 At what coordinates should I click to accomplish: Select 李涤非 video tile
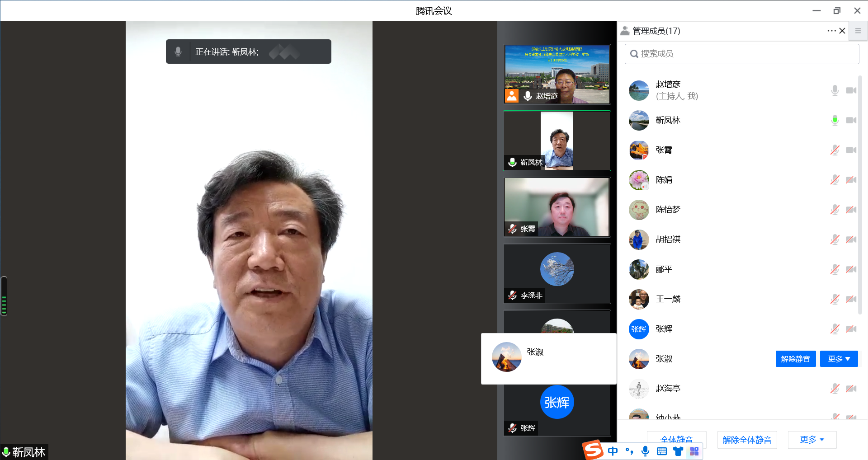557,273
